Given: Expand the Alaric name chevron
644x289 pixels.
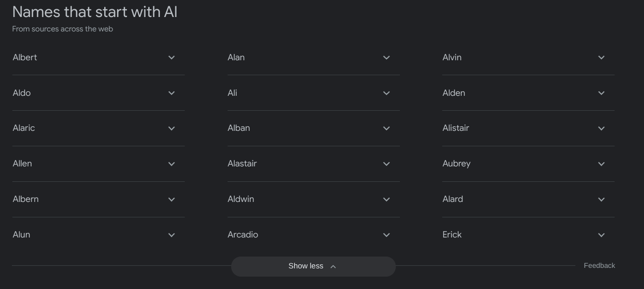Looking at the screenshot, I should pos(171,128).
